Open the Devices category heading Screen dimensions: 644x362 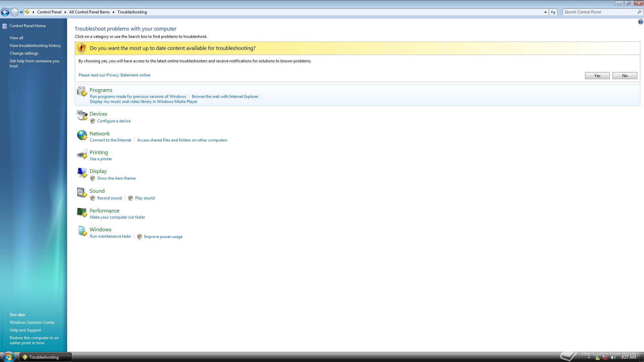98,114
